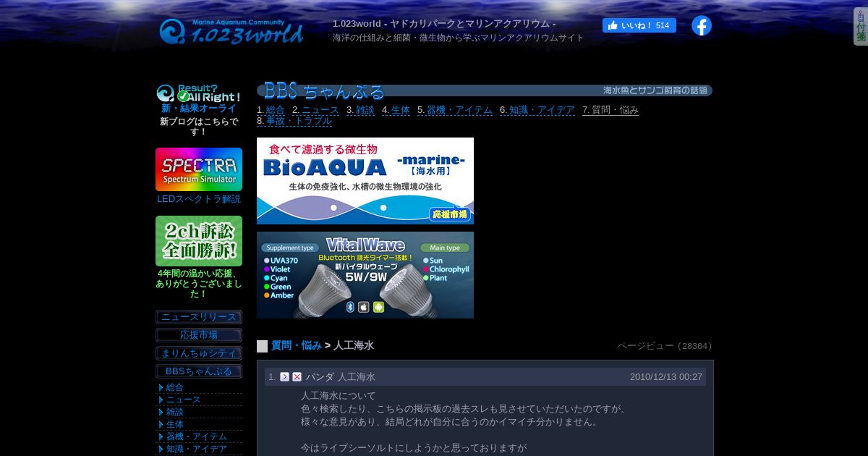The image size is (868, 456).
Task: Open the 知識・アイデア sidebar submenu item
Action: tap(197, 449)
